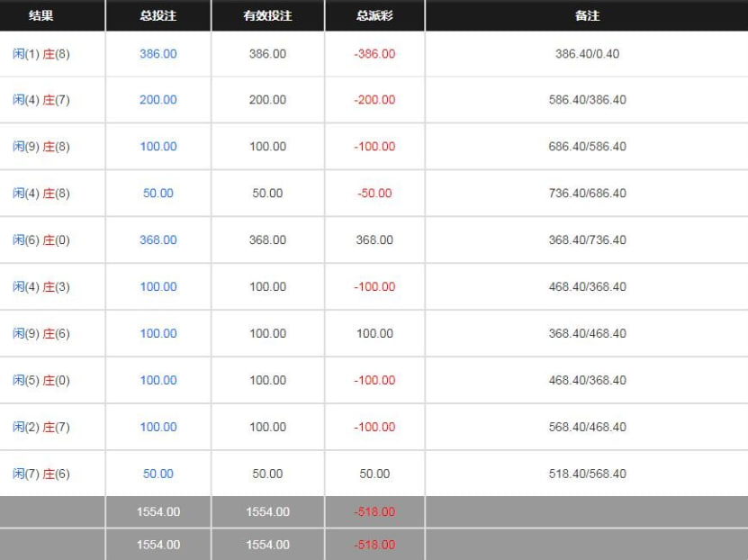Screen dimensions: 748x560
Task: Click the 备注 column header
Action: pyautogui.click(x=587, y=15)
